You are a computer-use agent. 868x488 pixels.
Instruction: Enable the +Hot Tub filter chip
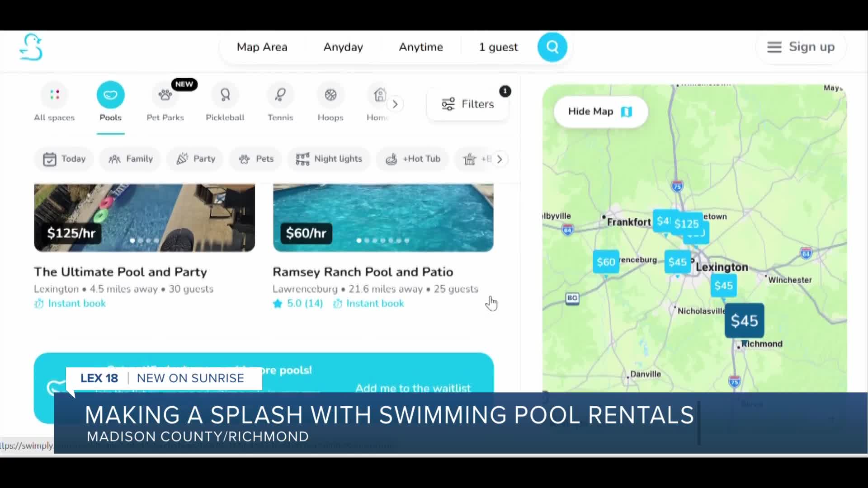click(x=412, y=159)
